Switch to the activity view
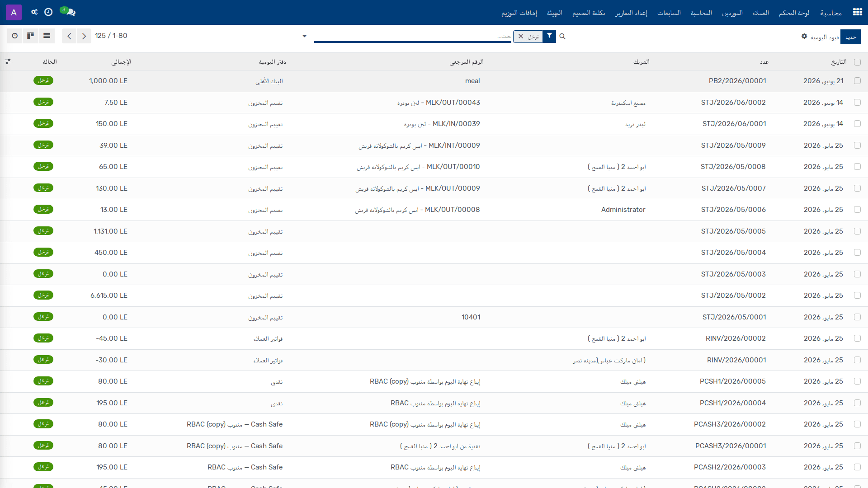 tap(15, 36)
